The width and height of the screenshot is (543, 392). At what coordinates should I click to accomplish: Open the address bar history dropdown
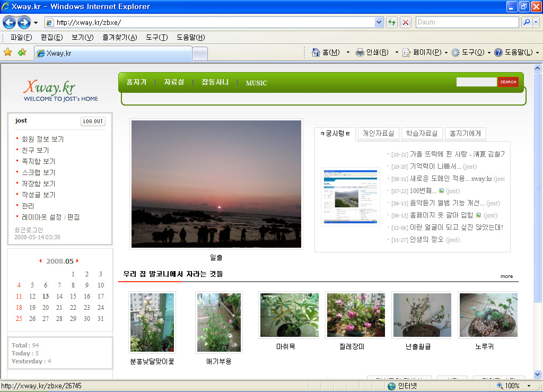[379, 22]
